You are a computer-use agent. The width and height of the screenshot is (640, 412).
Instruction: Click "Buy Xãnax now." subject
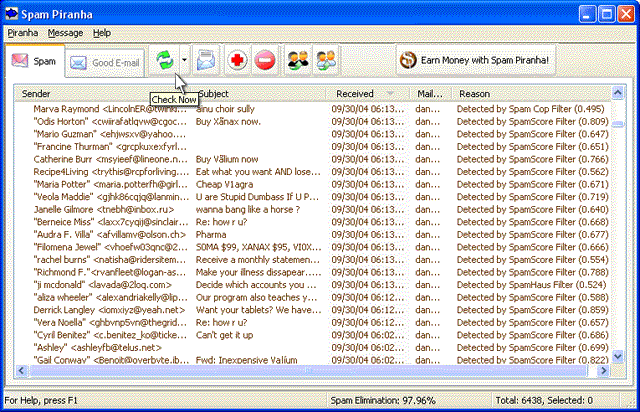pyautogui.click(x=228, y=122)
